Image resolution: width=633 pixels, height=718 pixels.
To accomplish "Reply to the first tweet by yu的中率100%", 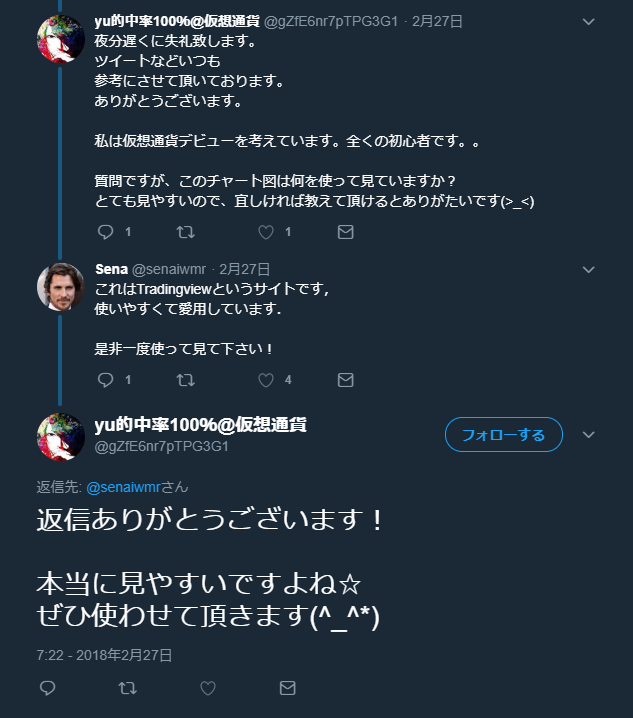I will [x=106, y=232].
